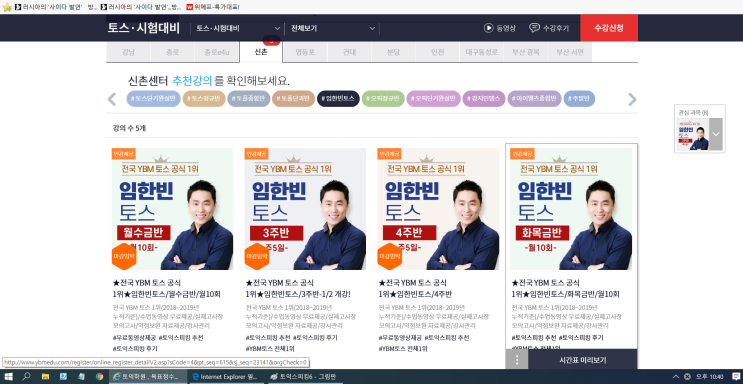Select the #토플종합반 tag
The height and width of the screenshot is (384, 743).
click(x=249, y=99)
